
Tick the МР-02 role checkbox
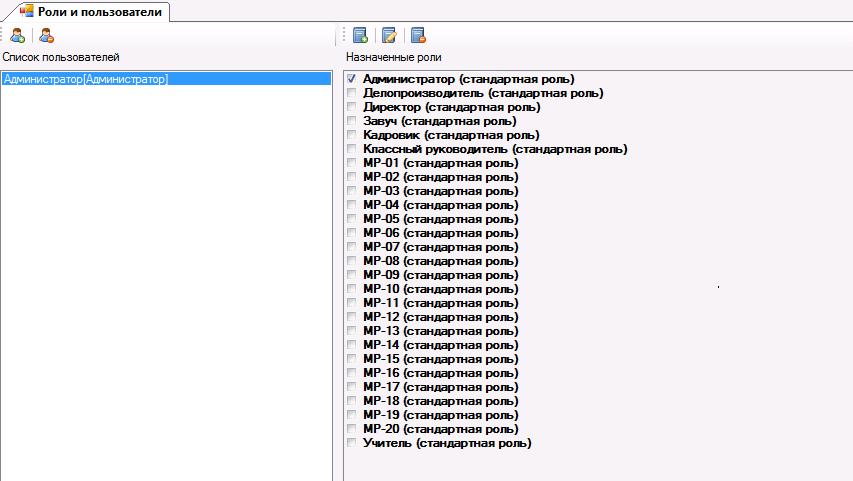pyautogui.click(x=351, y=177)
